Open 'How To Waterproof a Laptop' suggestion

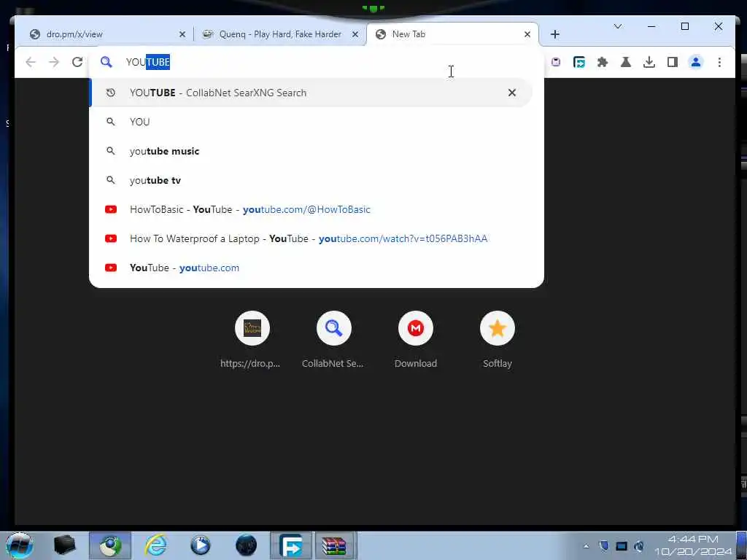click(x=311, y=238)
